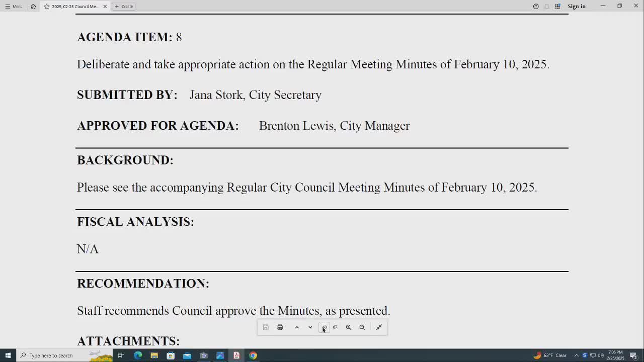The height and width of the screenshot is (362, 644).
Task: Zoom in using the magnifier plus icon
Action: click(x=348, y=327)
